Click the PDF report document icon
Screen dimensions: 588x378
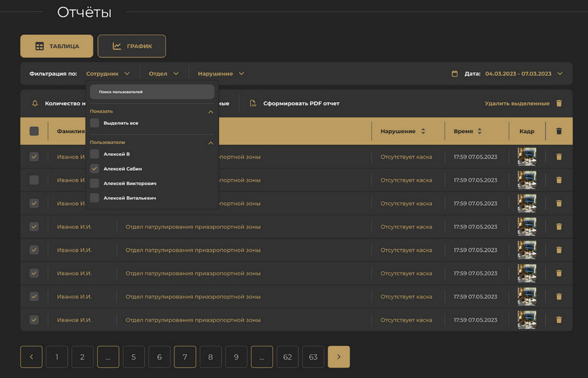(x=253, y=104)
